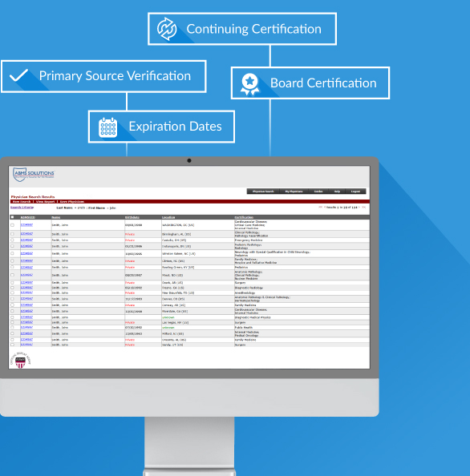470x476 pixels.
Task: Click the Primary Source Verification callout box
Action: pyautogui.click(x=103, y=76)
